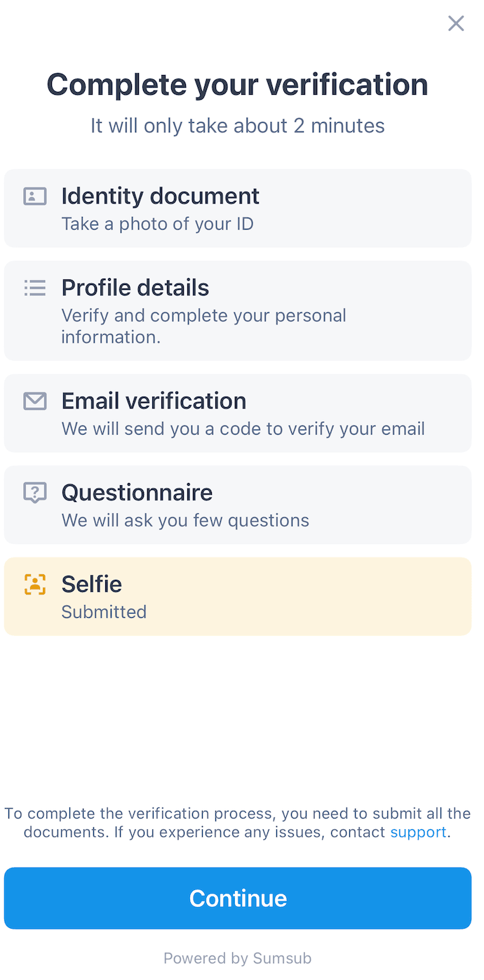Click the orange selfie face icon

pyautogui.click(x=34, y=584)
